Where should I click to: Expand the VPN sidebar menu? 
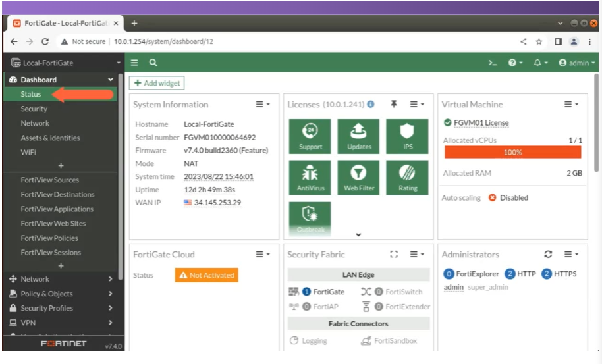click(x=61, y=323)
